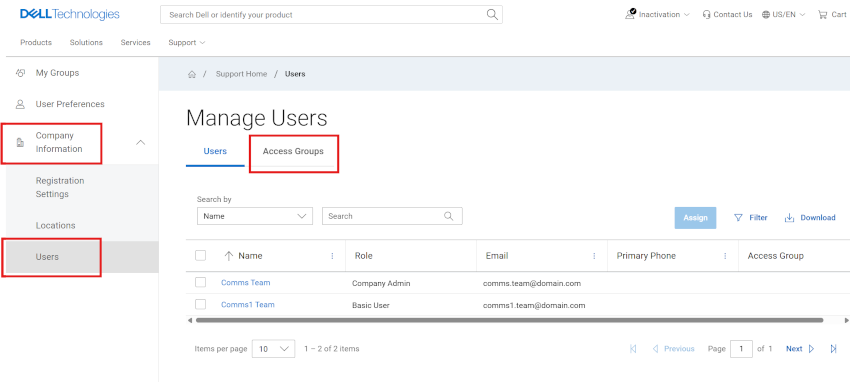The image size is (850, 382).
Task: Open the US/EN region dropdown
Action: (802, 15)
